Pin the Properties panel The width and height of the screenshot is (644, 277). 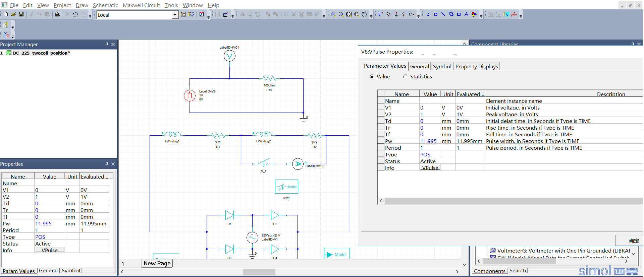click(107, 164)
